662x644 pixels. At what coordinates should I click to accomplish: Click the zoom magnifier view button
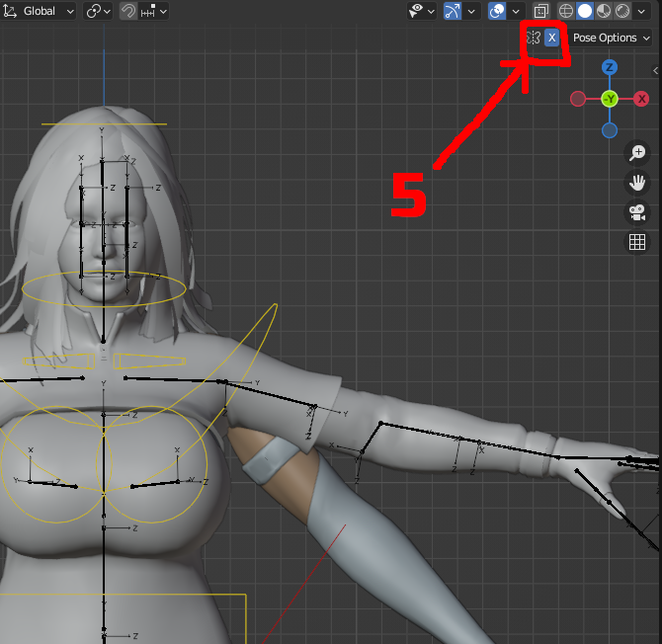pos(637,152)
